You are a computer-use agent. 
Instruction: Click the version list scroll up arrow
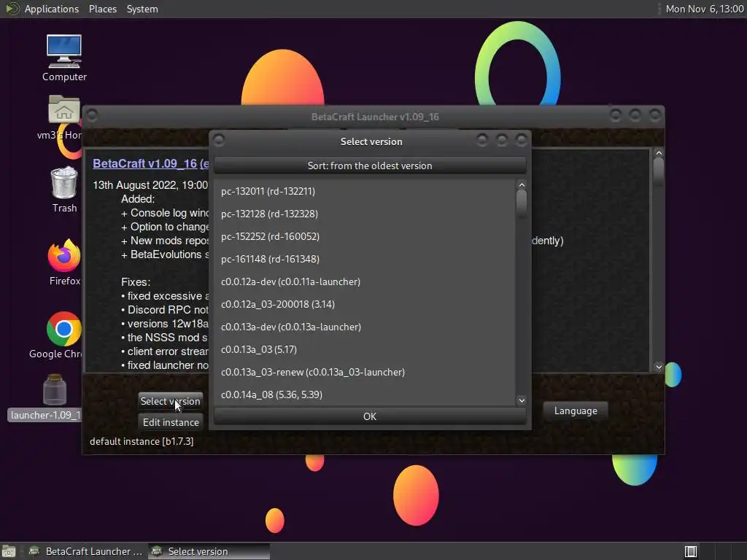point(522,184)
